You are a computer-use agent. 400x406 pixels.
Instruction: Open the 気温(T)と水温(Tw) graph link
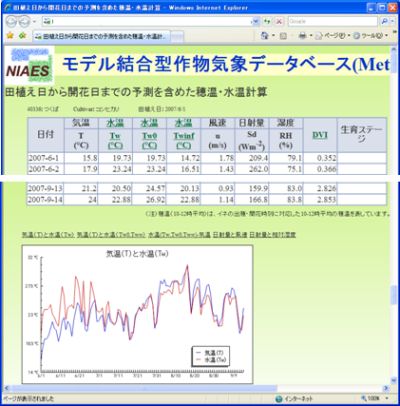pos(48,235)
